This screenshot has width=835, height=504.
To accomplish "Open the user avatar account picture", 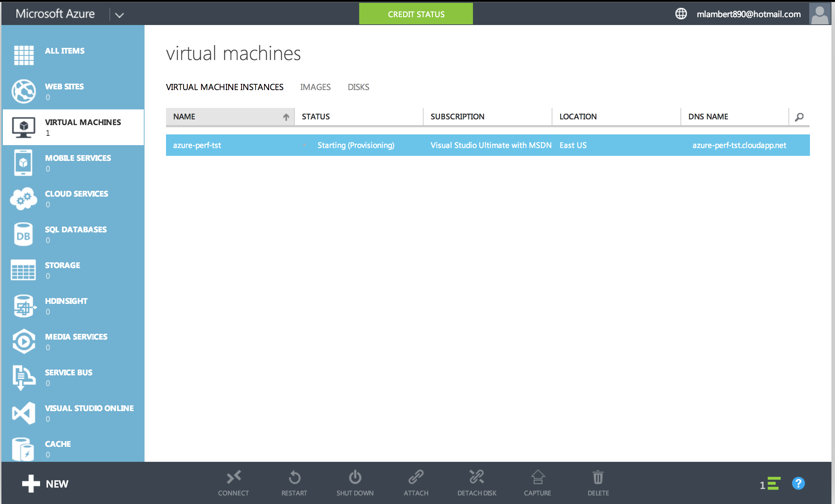I will tap(820, 14).
